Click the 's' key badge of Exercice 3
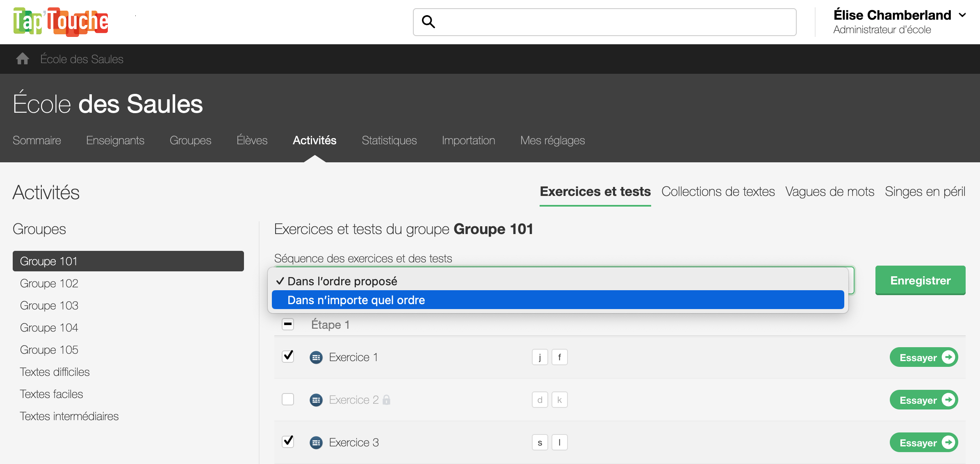 point(540,442)
